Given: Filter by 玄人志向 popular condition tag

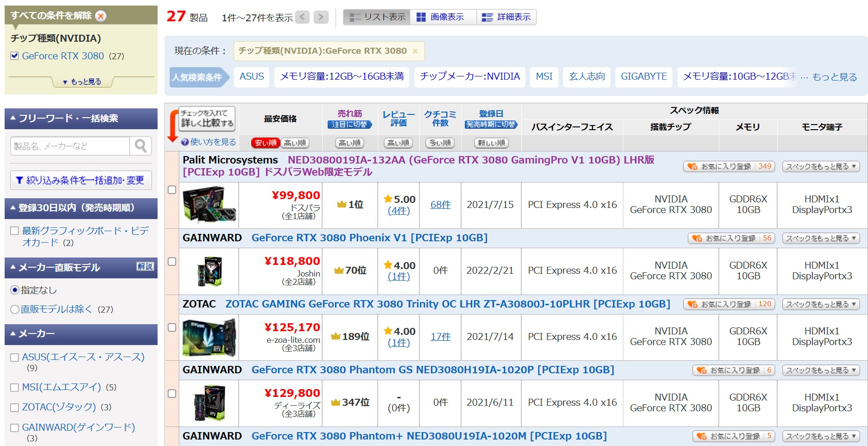Looking at the screenshot, I should pyautogui.click(x=587, y=77).
